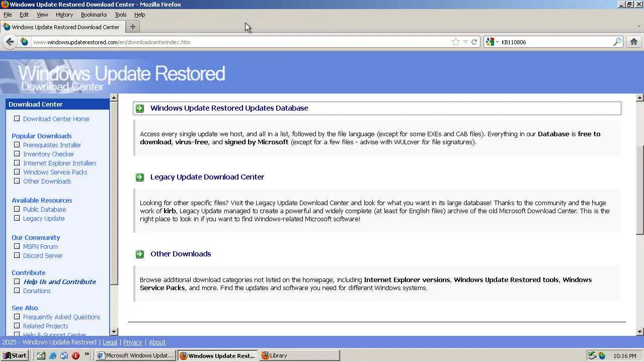The height and width of the screenshot is (362, 644).
Task: Open the address bar history dropdown arrow
Action: [x=465, y=42]
